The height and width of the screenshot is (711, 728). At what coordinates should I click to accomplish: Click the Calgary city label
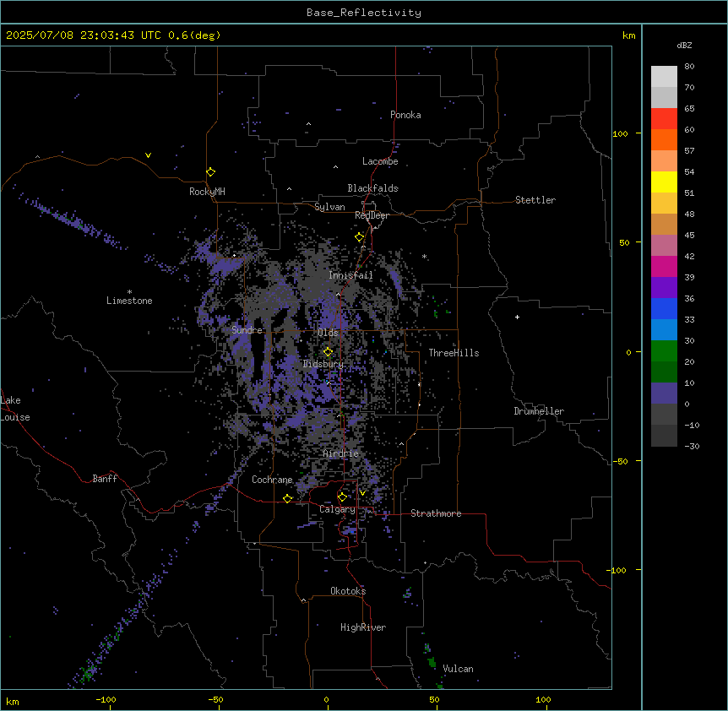(x=337, y=509)
